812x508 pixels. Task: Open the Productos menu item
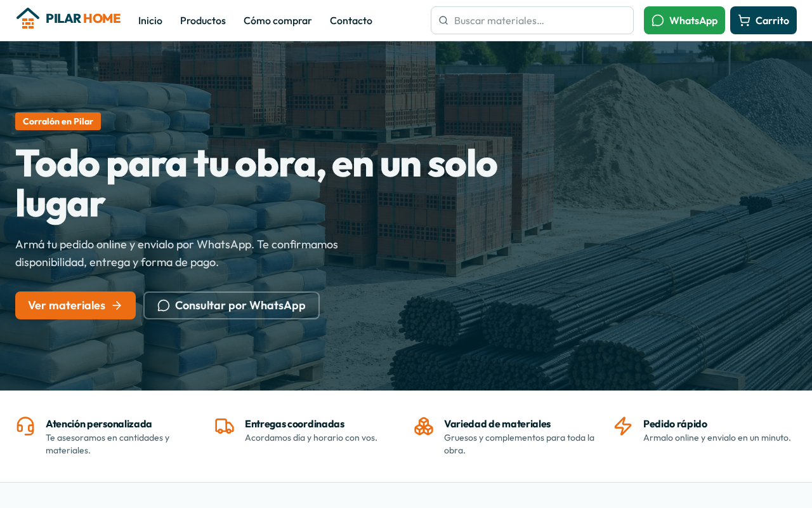coord(203,20)
